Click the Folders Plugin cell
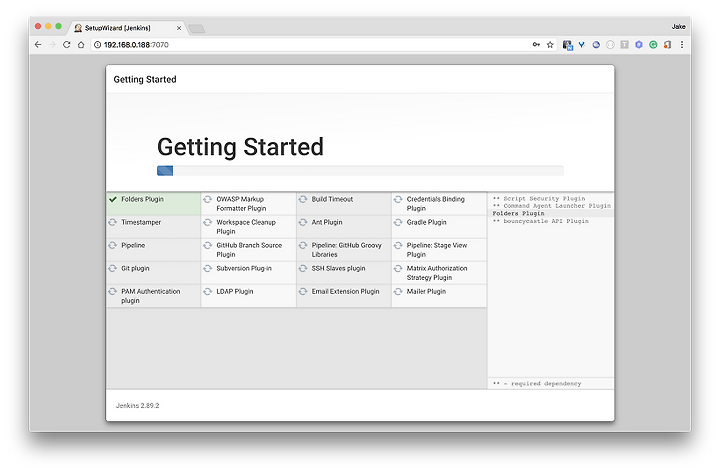 point(153,204)
